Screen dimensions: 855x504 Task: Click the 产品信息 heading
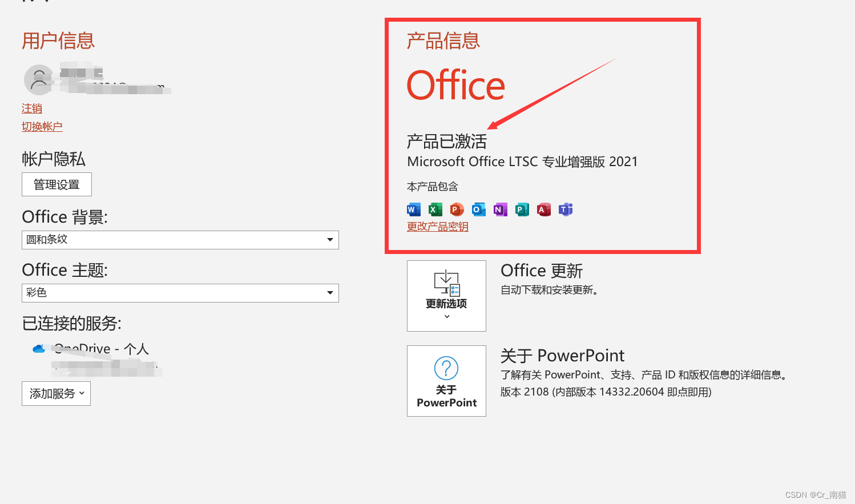pos(443,41)
